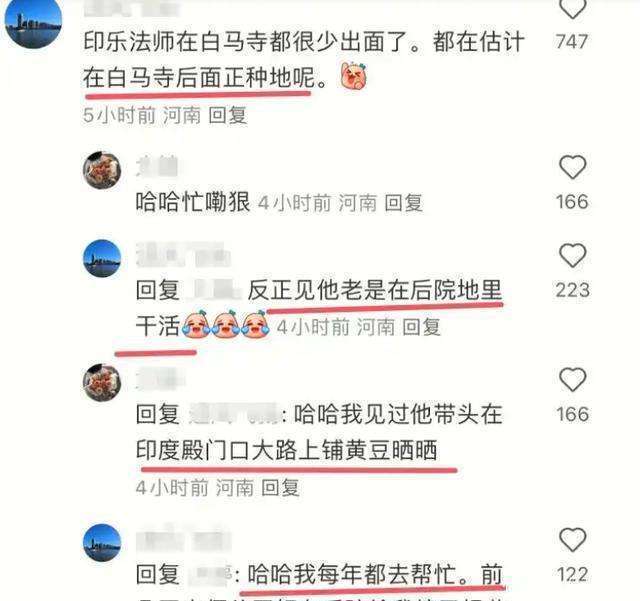Tap heart on comment with 223 likes
The image size is (640, 601).
pyautogui.click(x=572, y=256)
